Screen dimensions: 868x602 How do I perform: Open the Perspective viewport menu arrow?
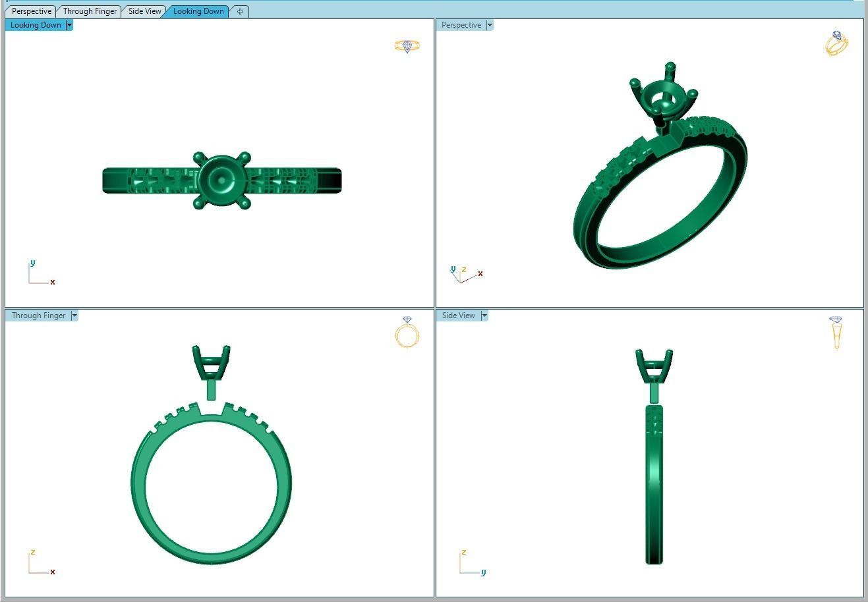point(490,25)
